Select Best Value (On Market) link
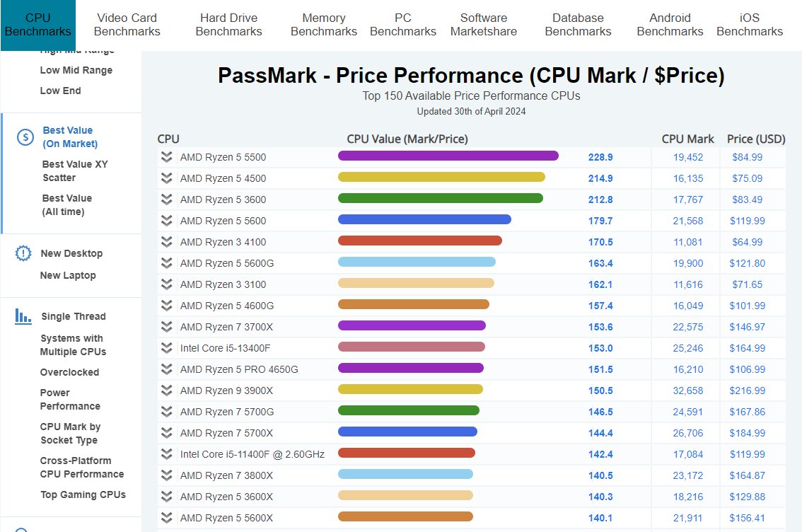The width and height of the screenshot is (802, 532). [x=70, y=137]
